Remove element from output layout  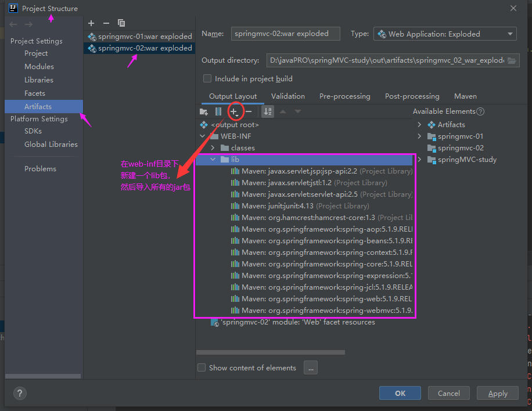249,111
